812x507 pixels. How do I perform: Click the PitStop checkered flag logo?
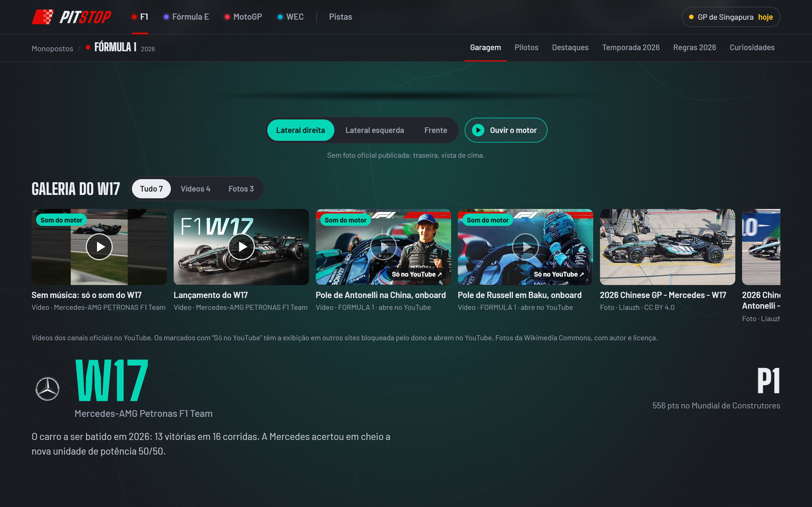point(43,17)
